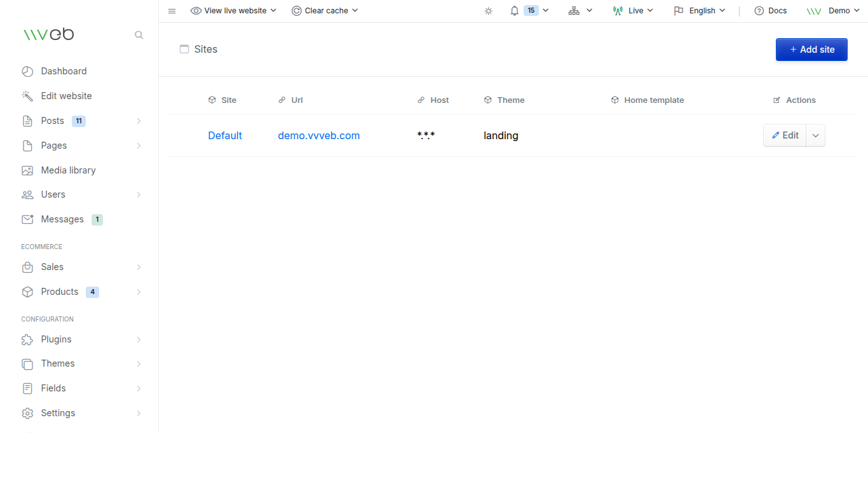
Task: Open sidebar search magnifier
Action: pos(139,35)
